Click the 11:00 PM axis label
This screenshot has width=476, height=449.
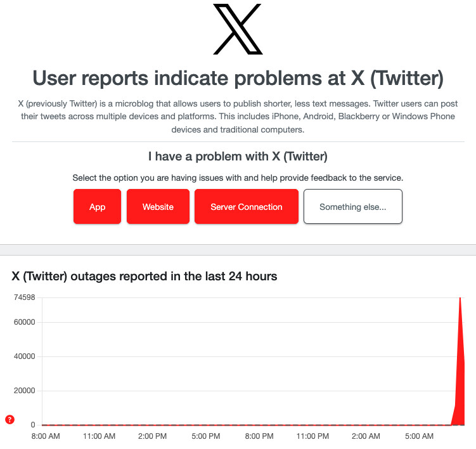(x=312, y=436)
